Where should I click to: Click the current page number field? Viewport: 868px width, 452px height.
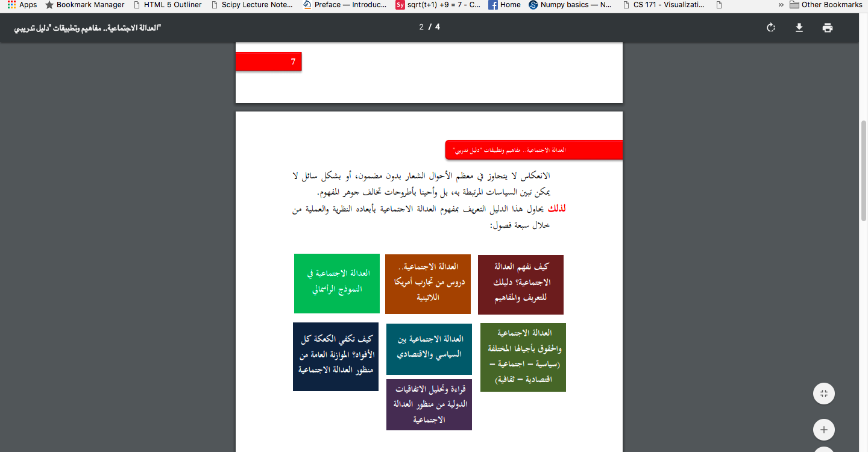click(x=421, y=27)
